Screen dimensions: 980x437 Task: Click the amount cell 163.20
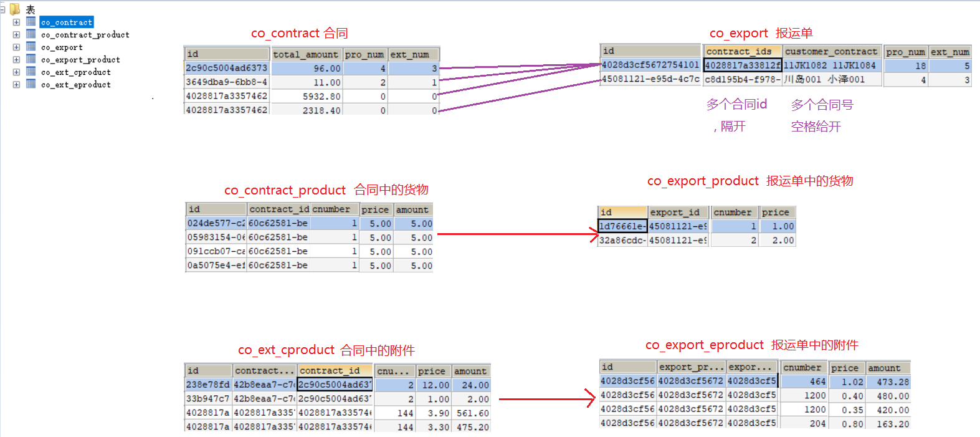tap(888, 423)
